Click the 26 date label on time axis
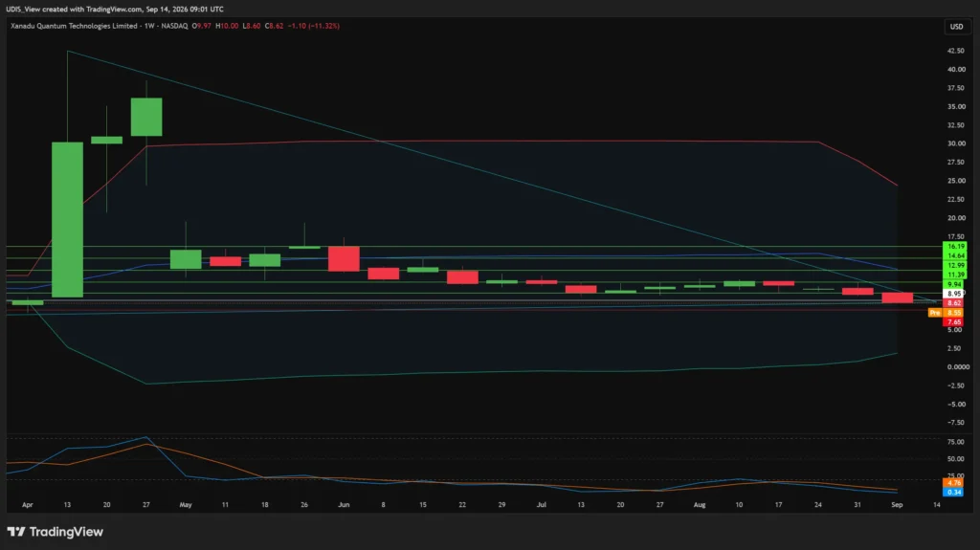 pos(304,504)
